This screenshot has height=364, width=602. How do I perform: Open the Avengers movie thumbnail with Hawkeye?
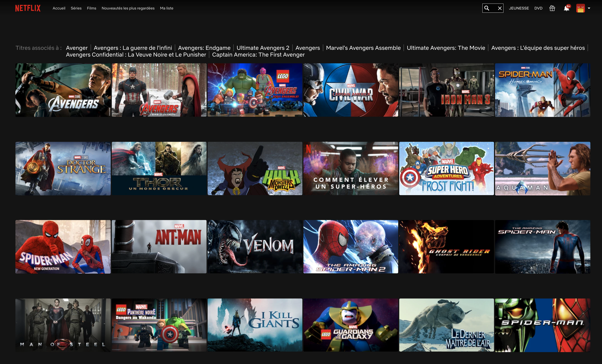63,90
